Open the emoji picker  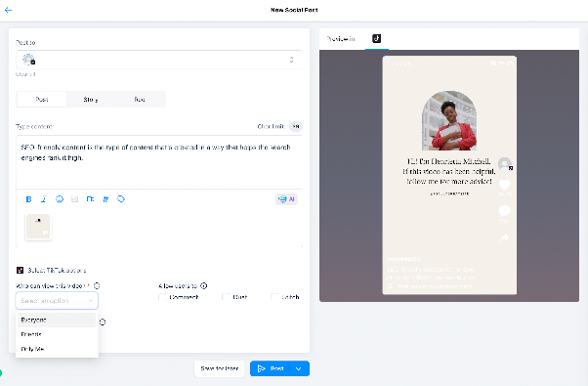tap(60, 199)
